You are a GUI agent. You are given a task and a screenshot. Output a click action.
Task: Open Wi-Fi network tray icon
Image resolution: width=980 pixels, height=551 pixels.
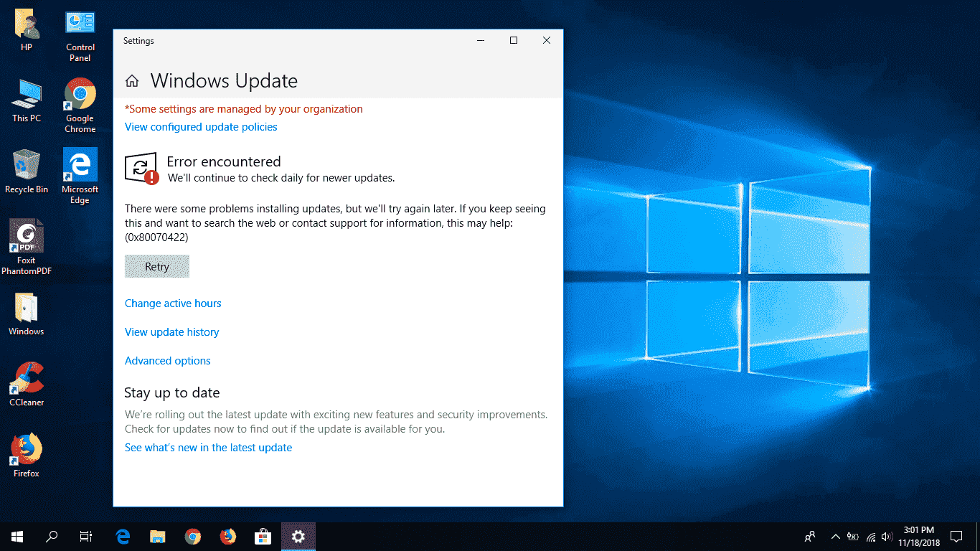pos(871,536)
